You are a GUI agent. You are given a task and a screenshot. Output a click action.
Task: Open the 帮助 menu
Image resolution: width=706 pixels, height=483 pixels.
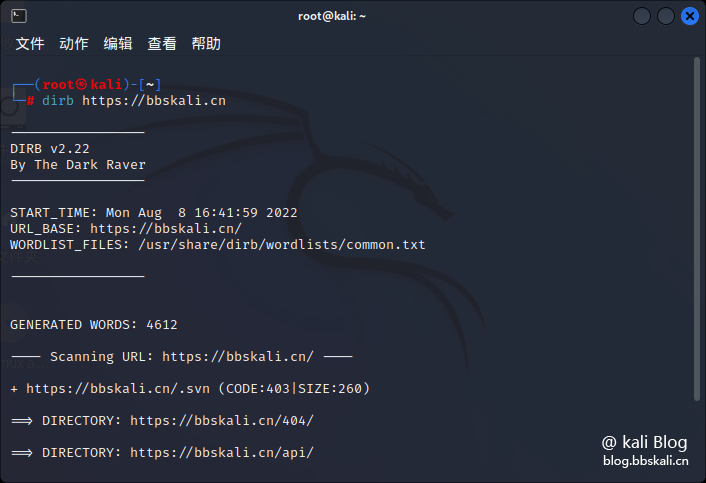tap(206, 44)
